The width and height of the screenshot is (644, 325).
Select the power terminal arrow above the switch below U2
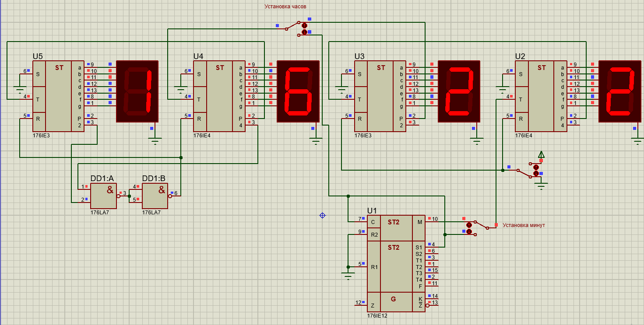[542, 154]
